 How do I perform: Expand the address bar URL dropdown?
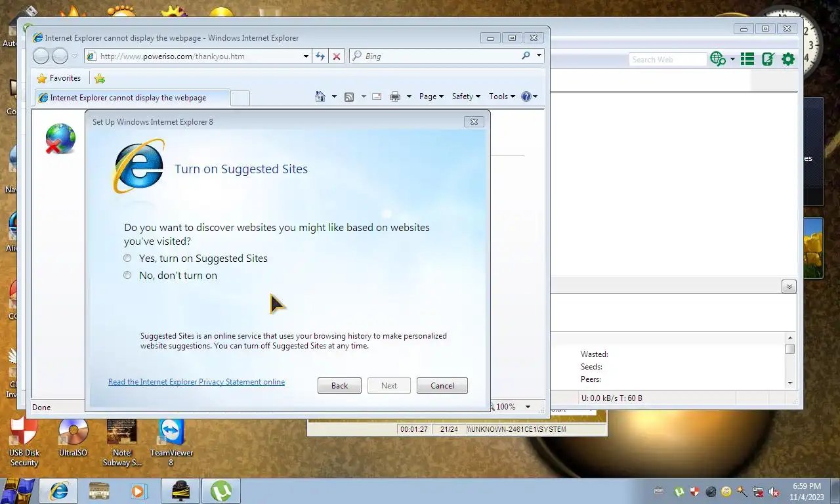point(306,56)
